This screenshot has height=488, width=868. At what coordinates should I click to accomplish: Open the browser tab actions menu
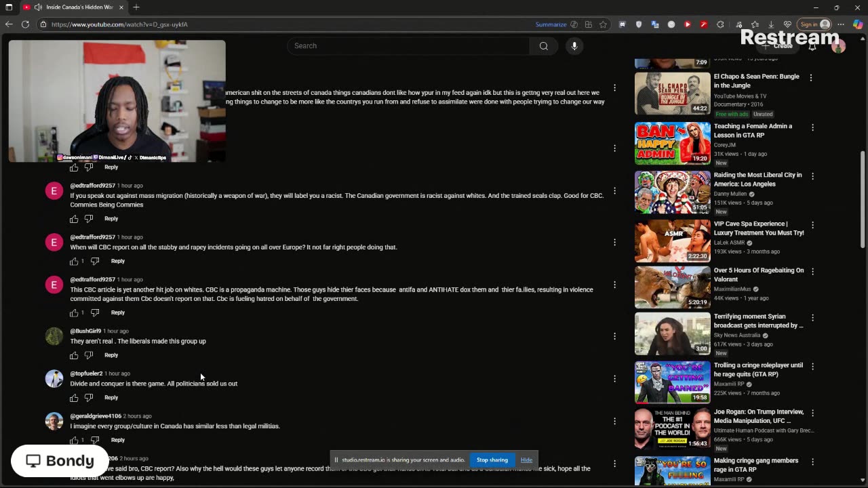(x=9, y=7)
